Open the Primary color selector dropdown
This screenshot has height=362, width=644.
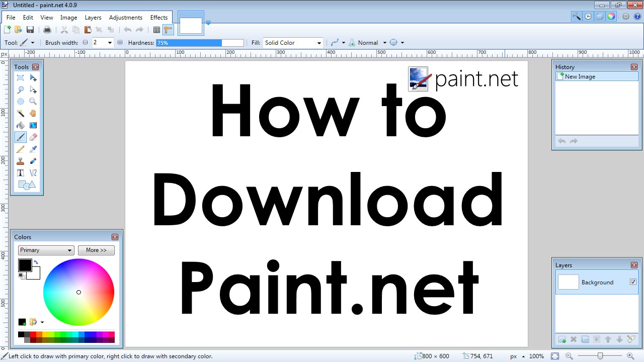(x=46, y=250)
